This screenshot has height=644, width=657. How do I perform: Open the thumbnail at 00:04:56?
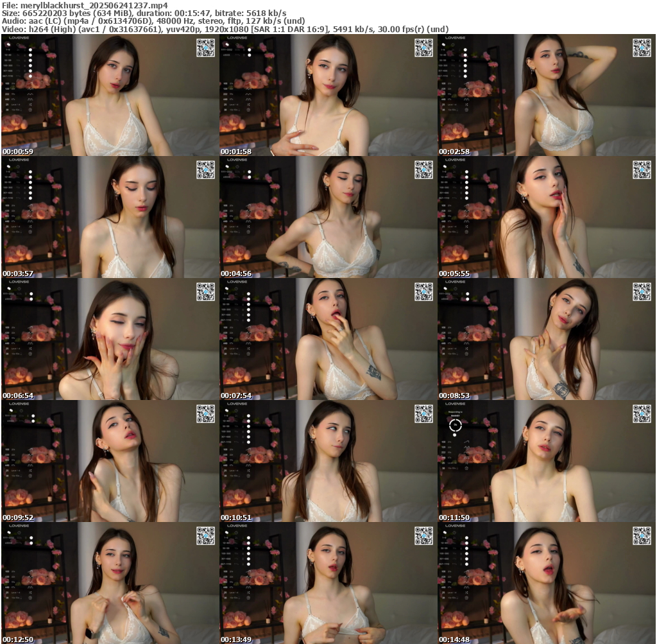[x=328, y=218]
